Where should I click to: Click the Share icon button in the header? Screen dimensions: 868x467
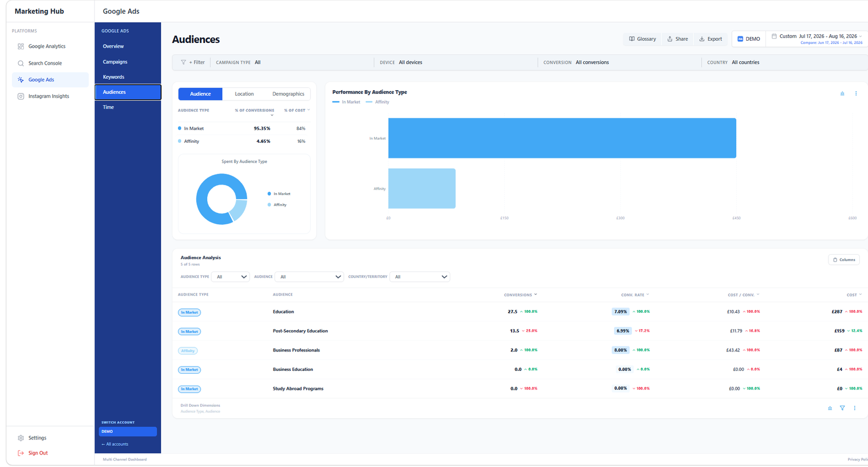678,39
